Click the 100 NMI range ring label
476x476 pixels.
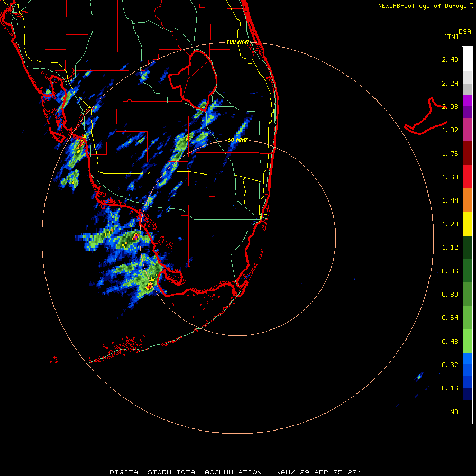pos(237,42)
